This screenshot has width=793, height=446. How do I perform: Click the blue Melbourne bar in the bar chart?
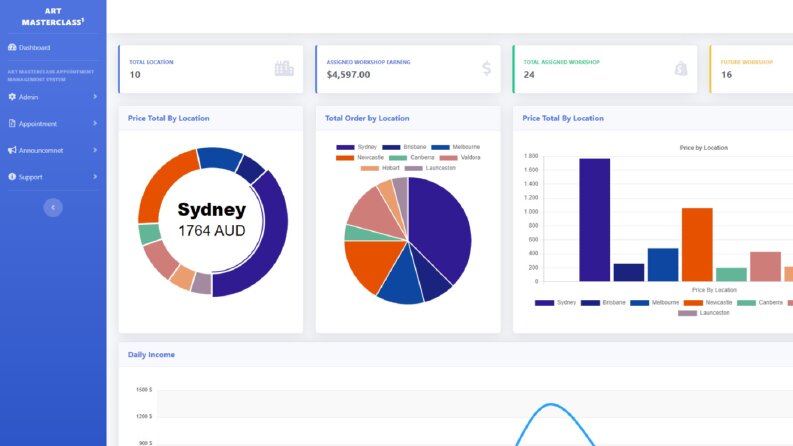[x=663, y=264]
